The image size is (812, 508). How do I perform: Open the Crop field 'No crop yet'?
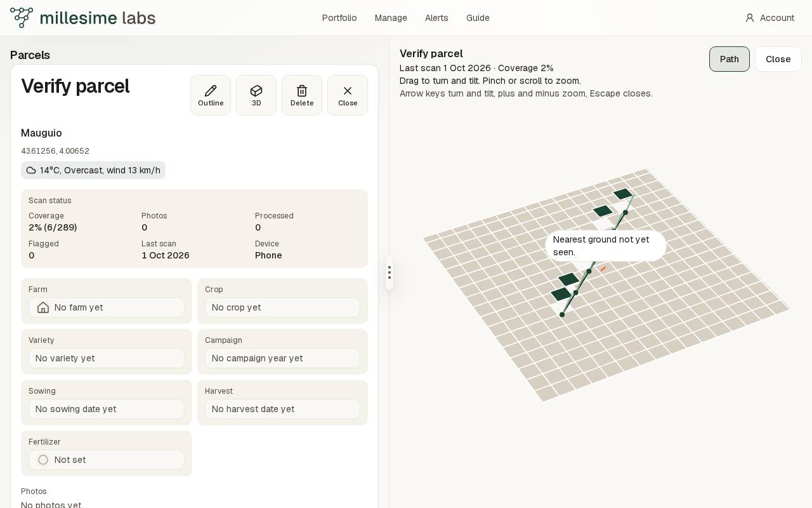(x=282, y=307)
